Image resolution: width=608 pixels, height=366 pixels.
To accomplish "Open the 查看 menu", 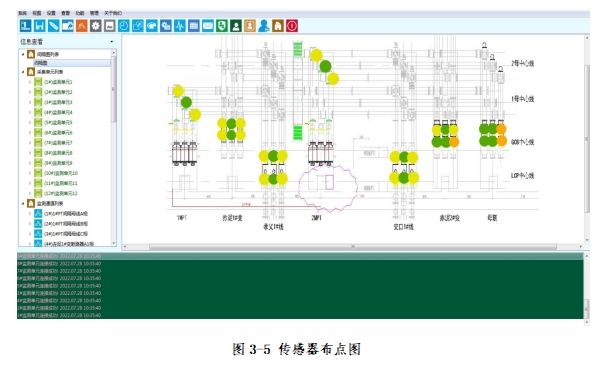I will [66, 13].
